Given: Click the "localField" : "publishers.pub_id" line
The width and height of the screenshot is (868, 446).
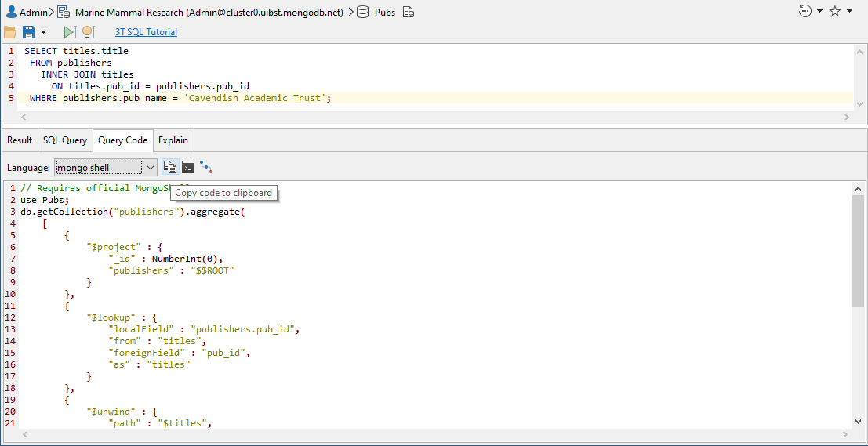Looking at the screenshot, I should 204,329.
